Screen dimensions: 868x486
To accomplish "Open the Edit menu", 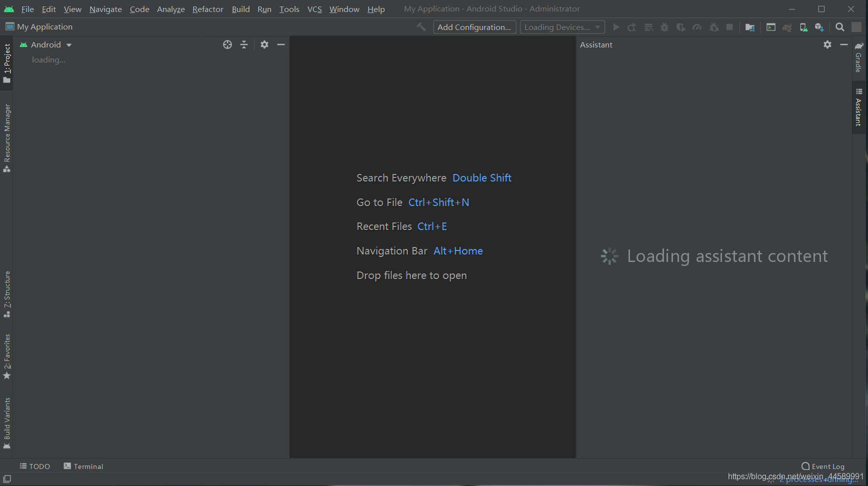I will point(48,9).
